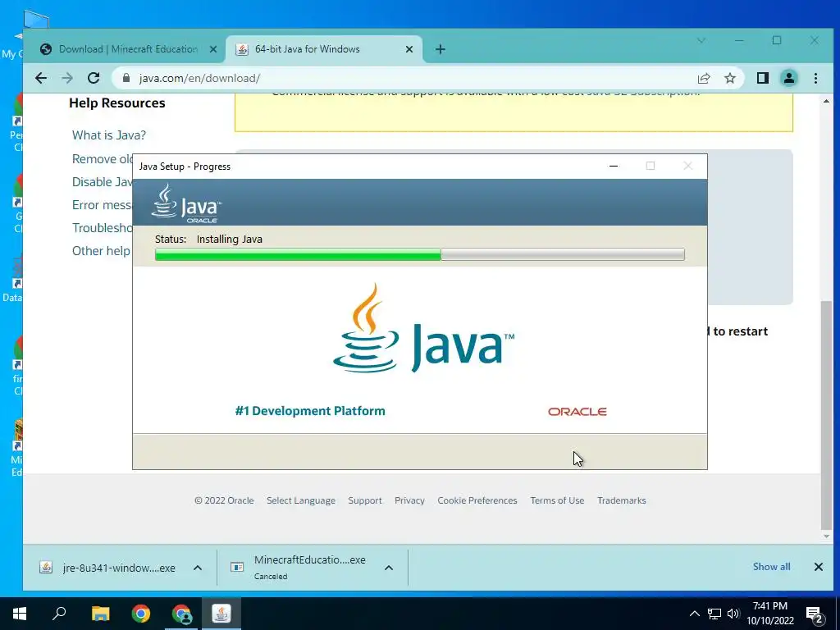Open Select Language footer link
This screenshot has width=840, height=630.
(x=301, y=500)
